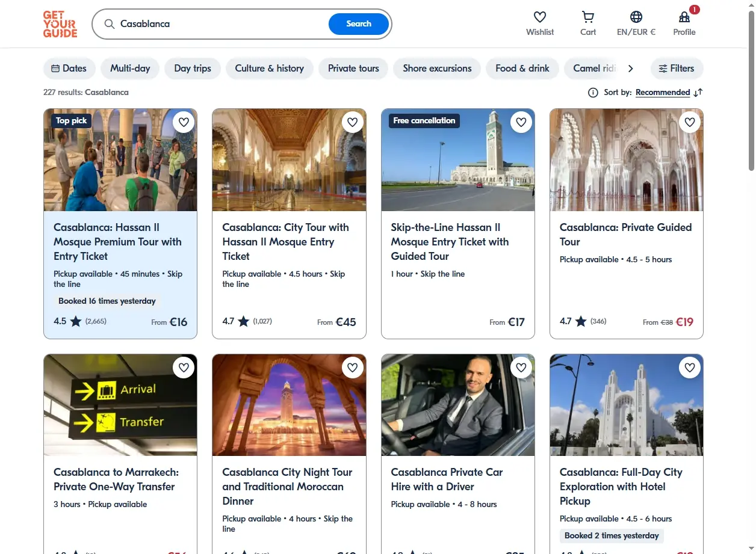Open the Wishlist heart icon in header
The height and width of the screenshot is (554, 756).
click(540, 17)
